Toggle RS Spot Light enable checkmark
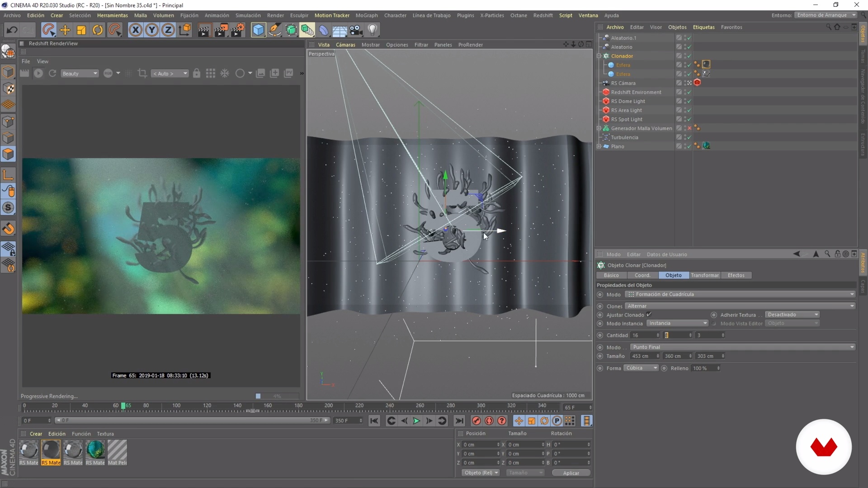The image size is (868, 488). click(x=689, y=119)
